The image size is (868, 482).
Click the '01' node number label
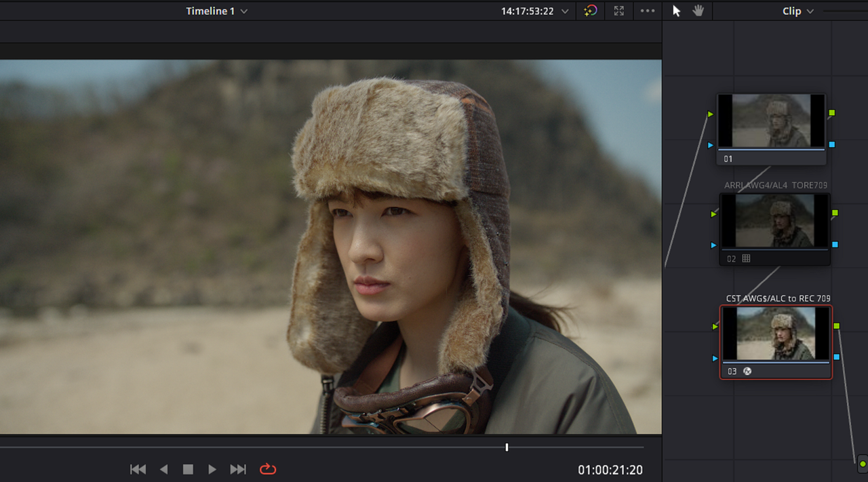[x=728, y=159]
